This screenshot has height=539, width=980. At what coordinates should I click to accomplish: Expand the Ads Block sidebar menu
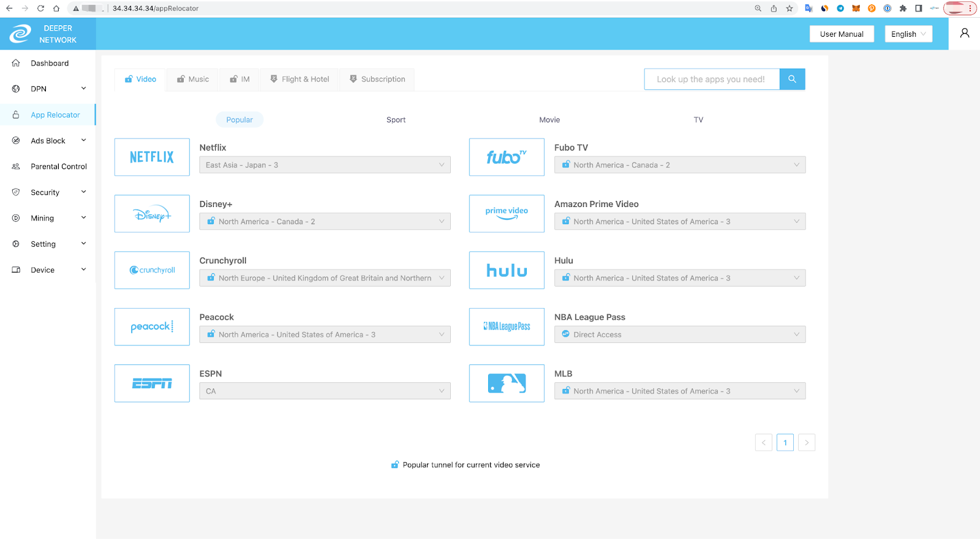pyautogui.click(x=48, y=141)
